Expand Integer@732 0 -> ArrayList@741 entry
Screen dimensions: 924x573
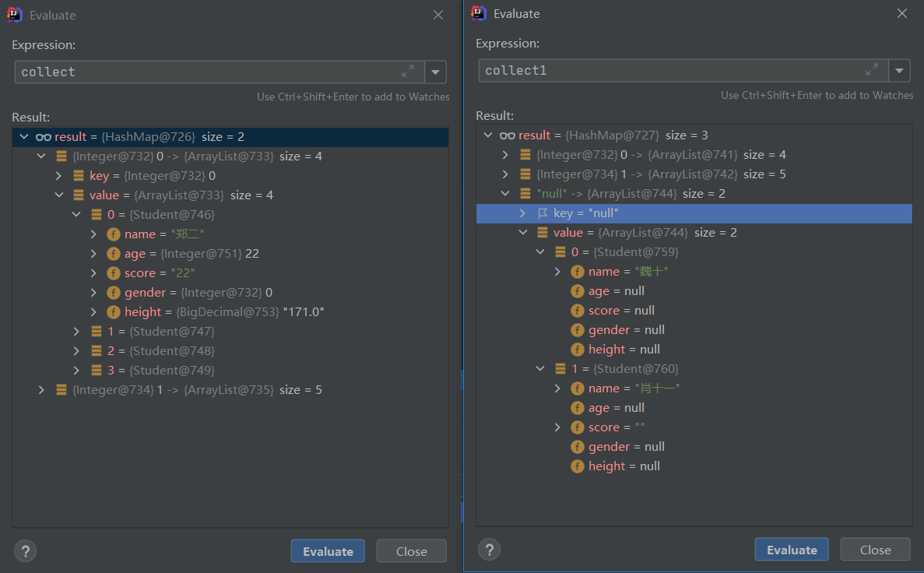point(505,154)
